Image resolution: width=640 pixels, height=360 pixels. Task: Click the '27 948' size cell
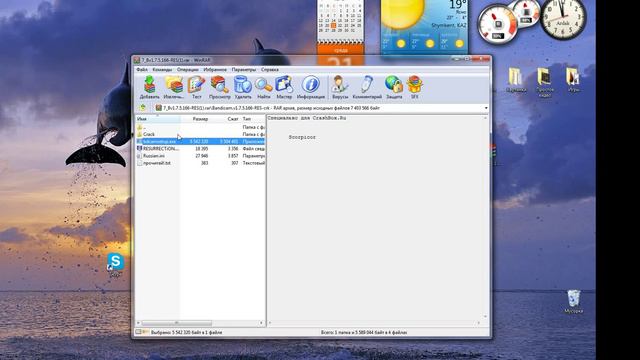pyautogui.click(x=202, y=156)
